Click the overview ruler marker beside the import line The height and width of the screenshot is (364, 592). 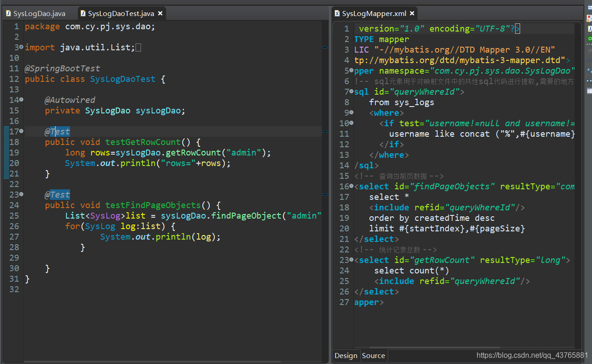click(325, 47)
